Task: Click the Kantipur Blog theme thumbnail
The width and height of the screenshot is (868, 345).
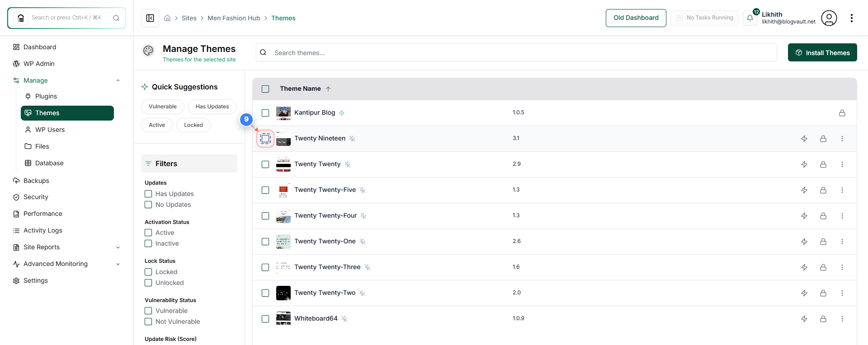Action: [x=283, y=113]
